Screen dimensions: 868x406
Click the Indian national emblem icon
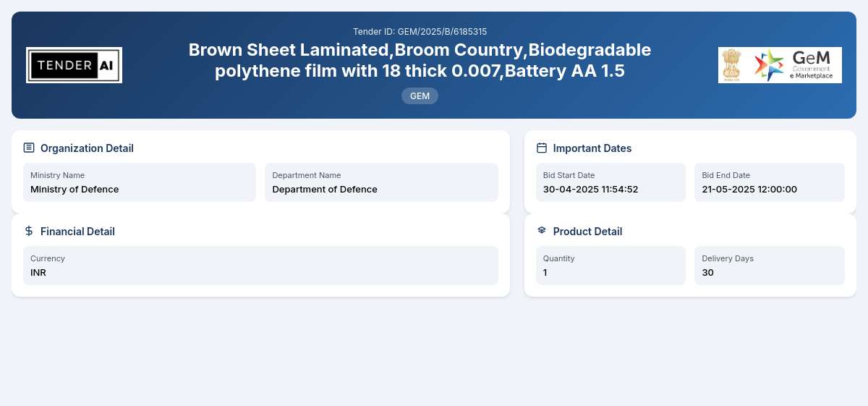click(733, 65)
